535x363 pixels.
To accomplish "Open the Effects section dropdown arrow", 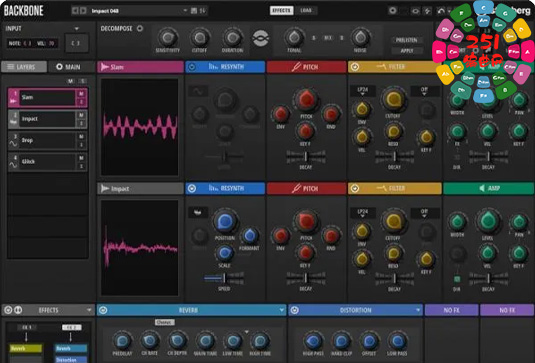I will point(89,310).
